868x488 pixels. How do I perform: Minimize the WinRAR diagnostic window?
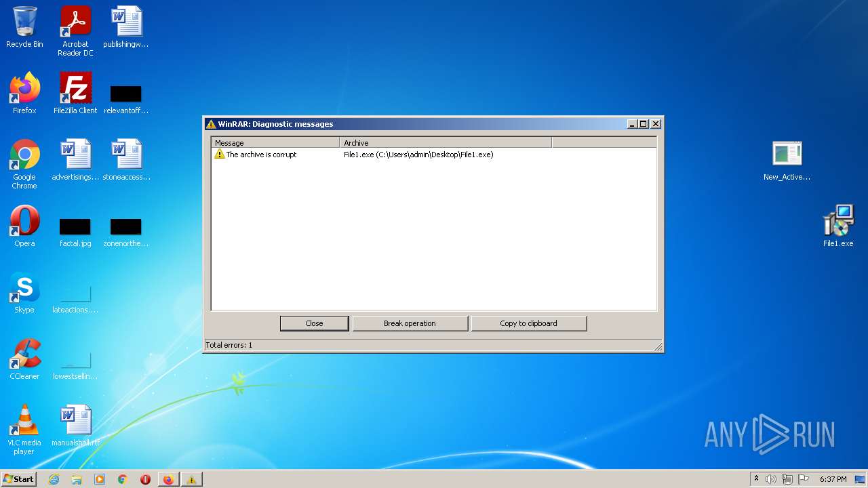point(633,124)
